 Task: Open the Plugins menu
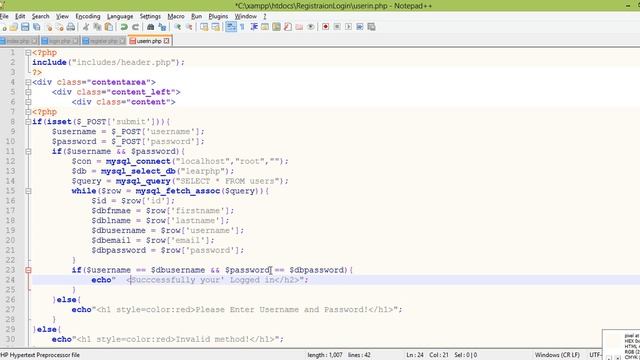tap(218, 16)
